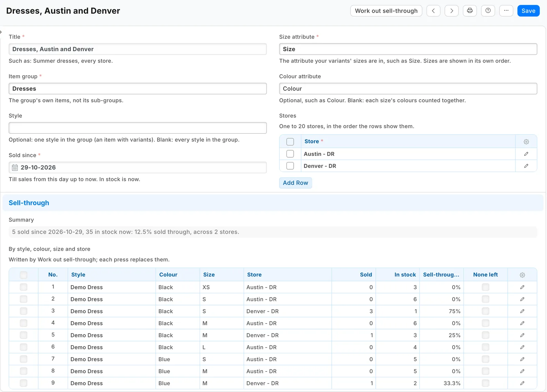Edit row 9 pencil icon
The height and width of the screenshot is (392, 547).
522,383
